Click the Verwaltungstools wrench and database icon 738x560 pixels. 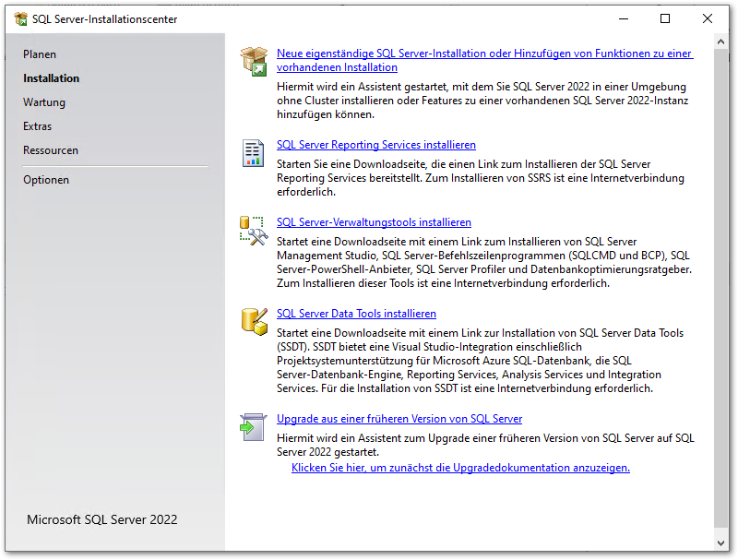[253, 231]
